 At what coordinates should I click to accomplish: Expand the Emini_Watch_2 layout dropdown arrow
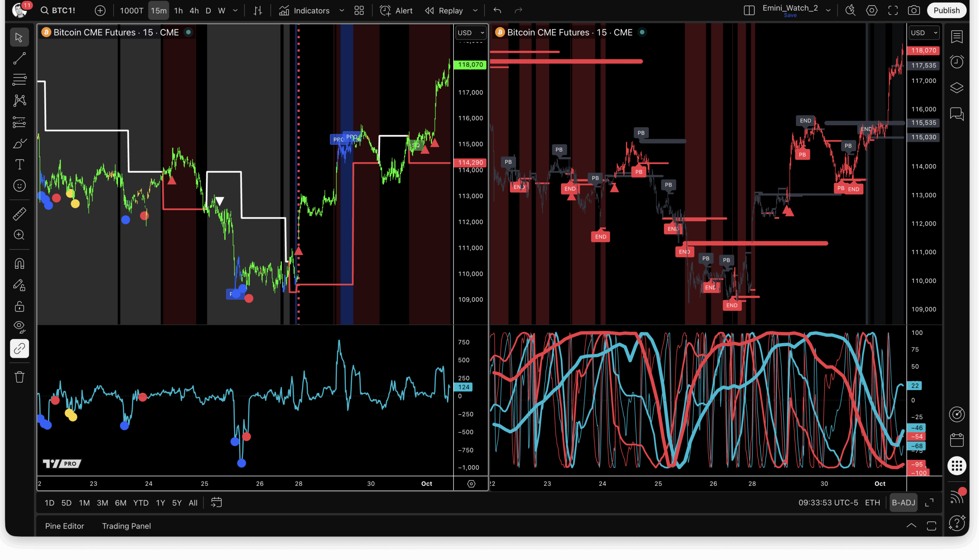click(828, 10)
